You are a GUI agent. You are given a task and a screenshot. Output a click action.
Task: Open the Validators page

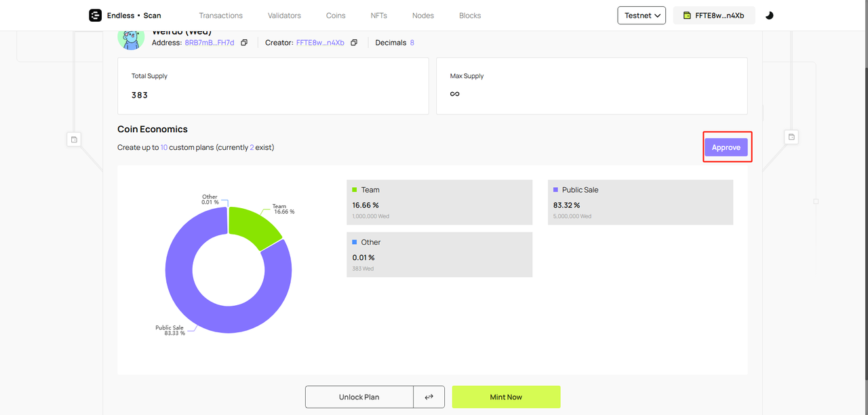click(284, 16)
